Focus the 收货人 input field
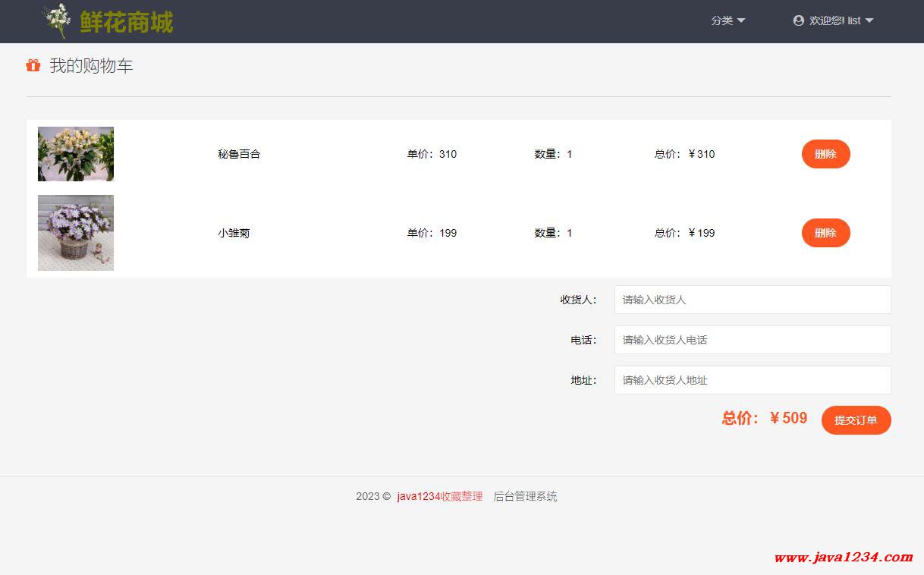The height and width of the screenshot is (575, 924). click(x=753, y=300)
